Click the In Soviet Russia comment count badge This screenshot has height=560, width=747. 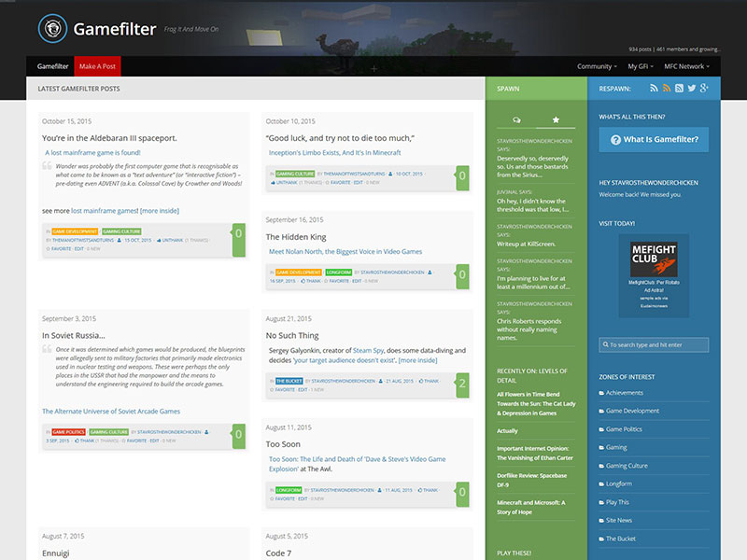click(x=239, y=436)
